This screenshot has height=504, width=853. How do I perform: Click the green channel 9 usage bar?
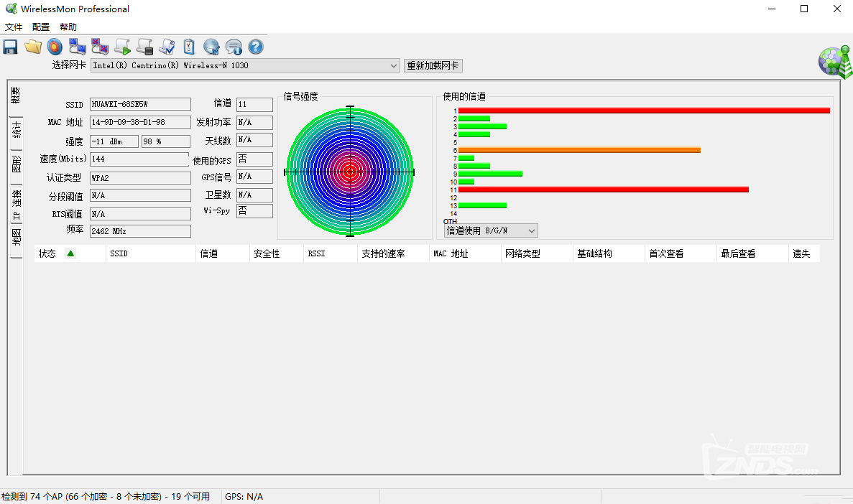click(490, 174)
